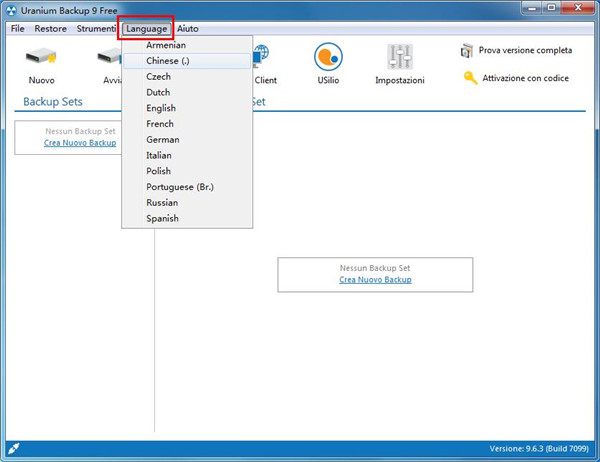Open the Strumenti menu
Screen dimensions: 600x462
click(96, 29)
